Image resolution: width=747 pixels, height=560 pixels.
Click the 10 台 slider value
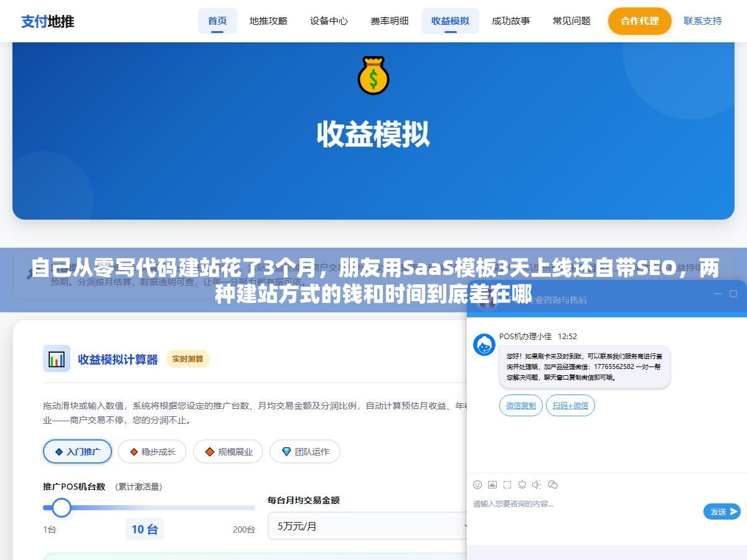coord(145,530)
